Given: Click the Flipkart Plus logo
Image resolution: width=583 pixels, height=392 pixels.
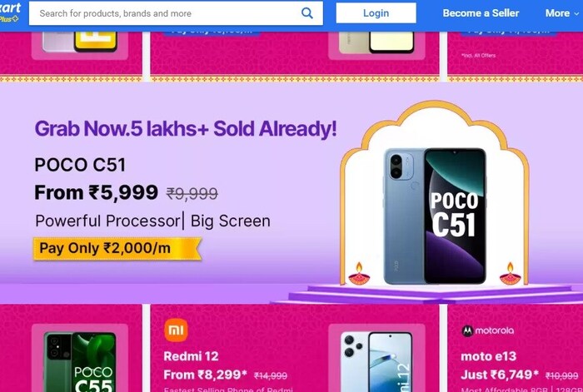Looking at the screenshot, I should pyautogui.click(x=10, y=12).
